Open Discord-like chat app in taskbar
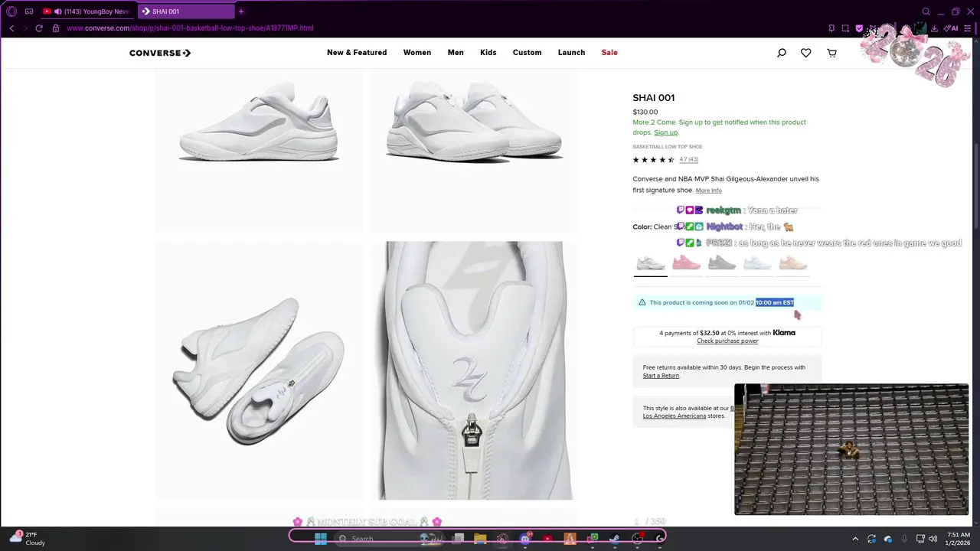Viewport: 980px width, 551px height. point(525,538)
